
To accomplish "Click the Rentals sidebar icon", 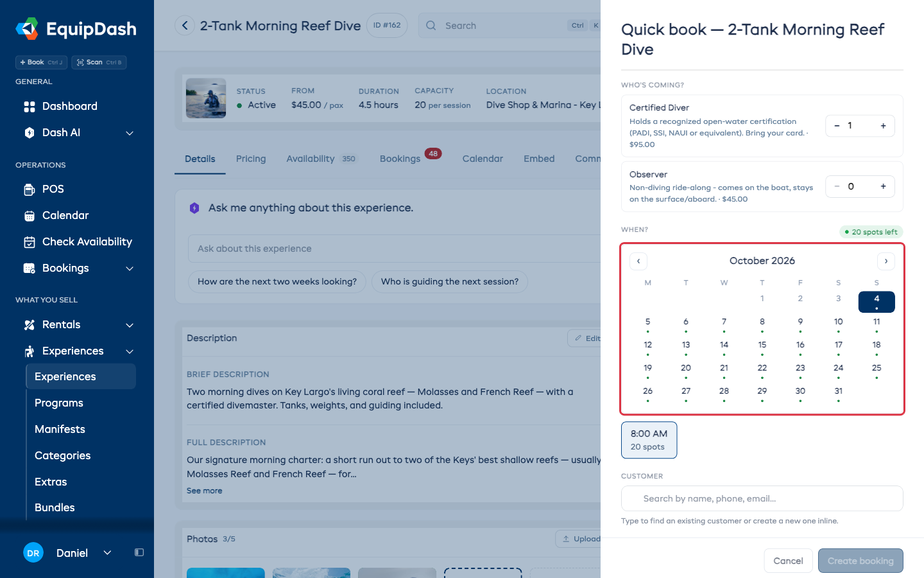I will (x=30, y=325).
